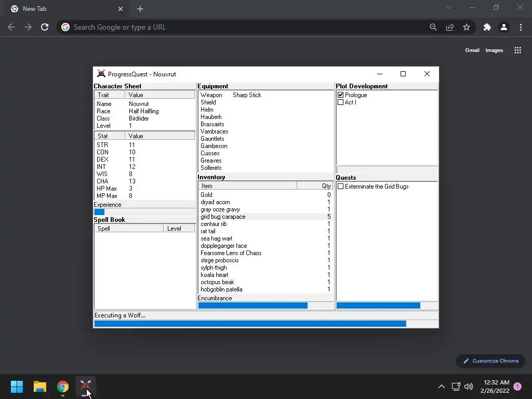Screen dimensions: 532x399
Task: Click the quest progress bar under Quests
Action: coord(387,305)
